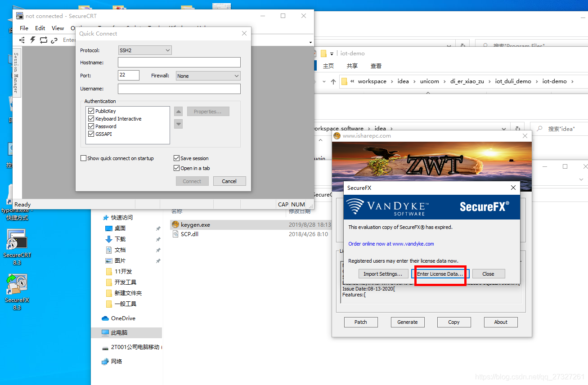This screenshot has height=385, width=588.
Task: Open the vandyke.com order online link
Action: coord(391,244)
